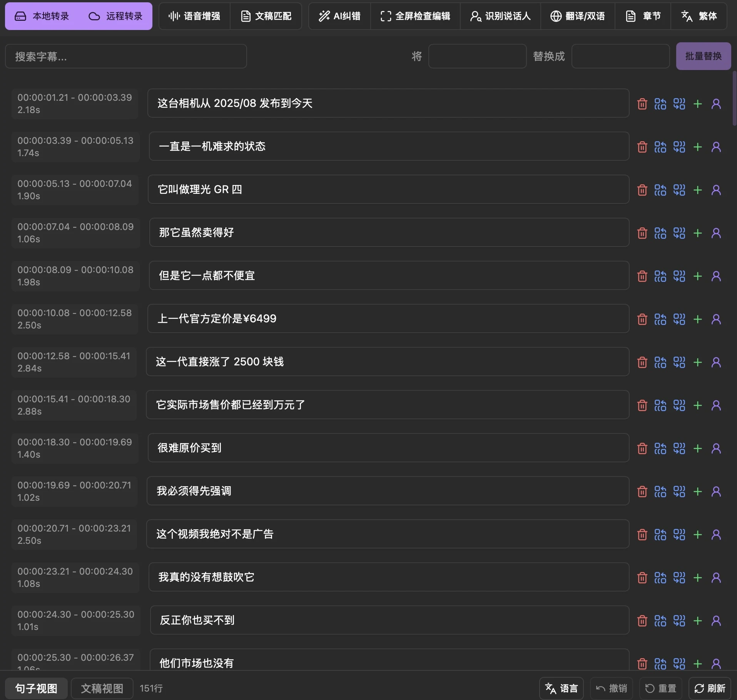
Task: Click the vertical scrollbar of the subtitle list
Action: click(x=734, y=98)
